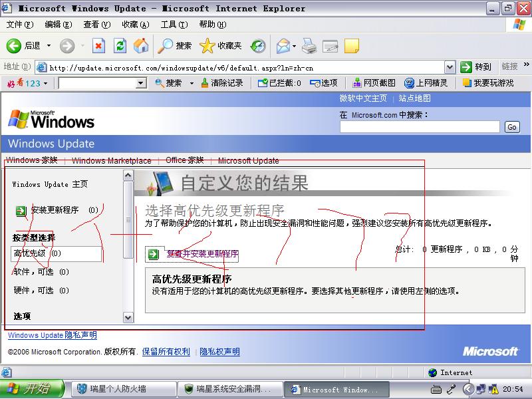Click green arrow beside 复查并安装更新程序
Screen dimensions: 532x399
coord(154,254)
